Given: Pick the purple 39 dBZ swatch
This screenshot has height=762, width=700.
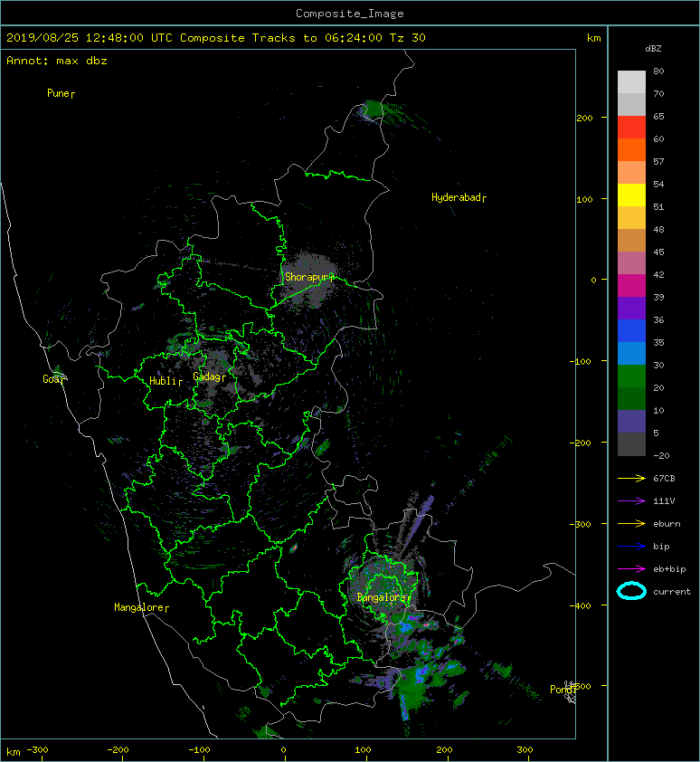Looking at the screenshot, I should pos(631,308).
